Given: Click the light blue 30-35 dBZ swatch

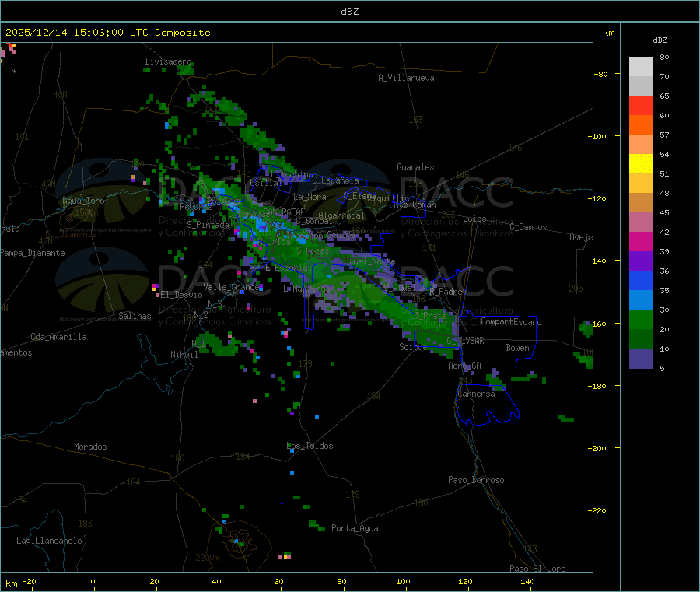Looking at the screenshot, I should 641,300.
